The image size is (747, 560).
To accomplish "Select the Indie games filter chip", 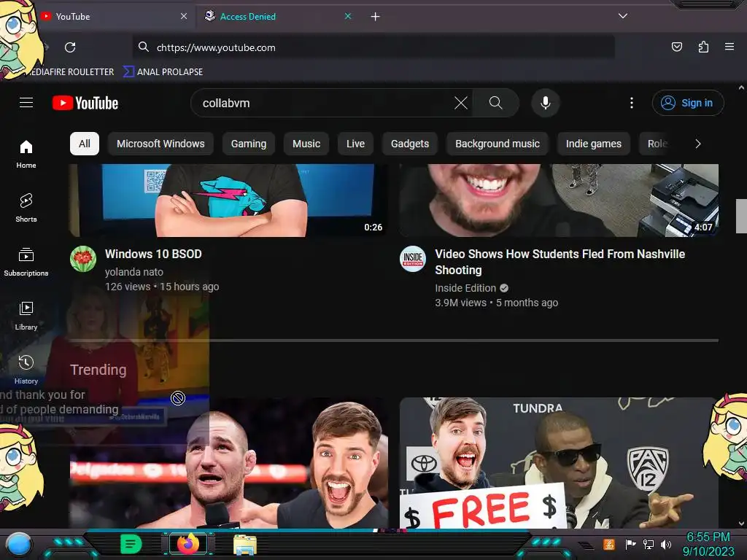I will 594,144.
